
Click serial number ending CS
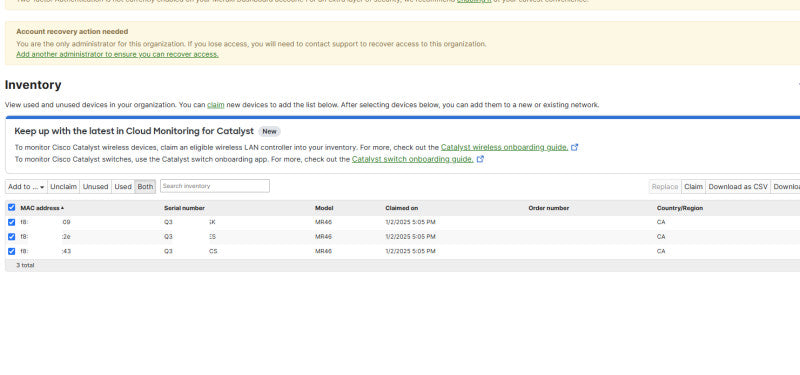click(x=190, y=252)
